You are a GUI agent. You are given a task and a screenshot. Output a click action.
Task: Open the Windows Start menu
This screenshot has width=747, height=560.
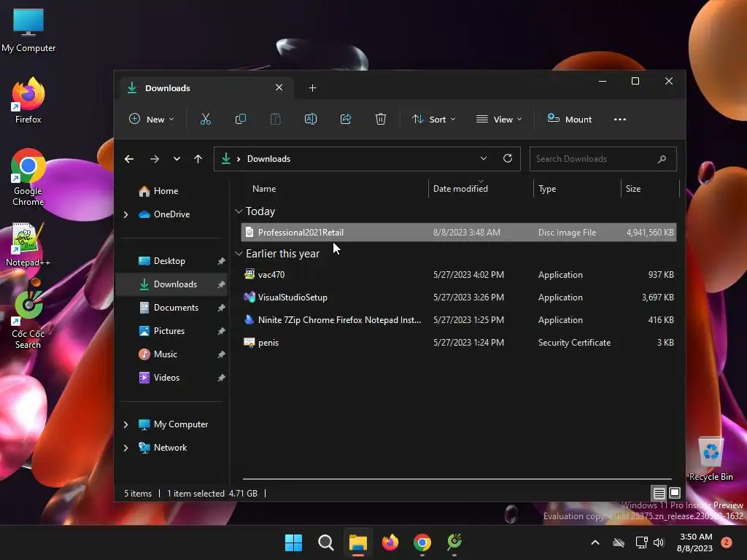click(x=293, y=542)
